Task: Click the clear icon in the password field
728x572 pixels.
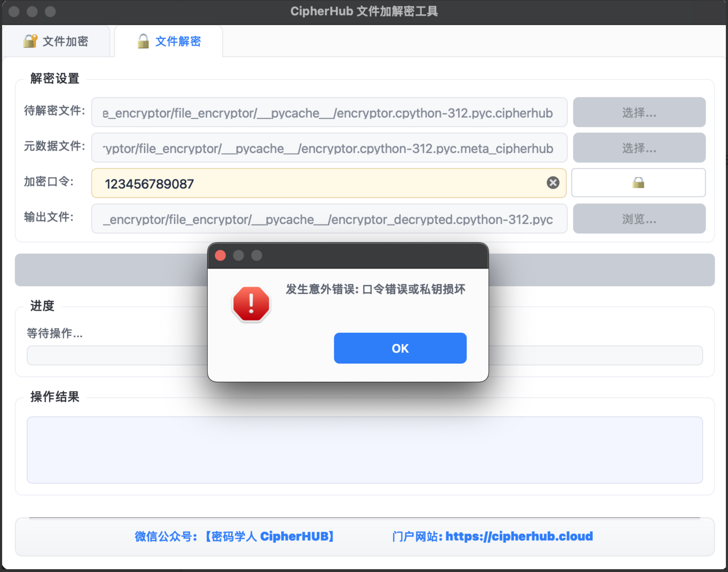Action: [x=552, y=183]
